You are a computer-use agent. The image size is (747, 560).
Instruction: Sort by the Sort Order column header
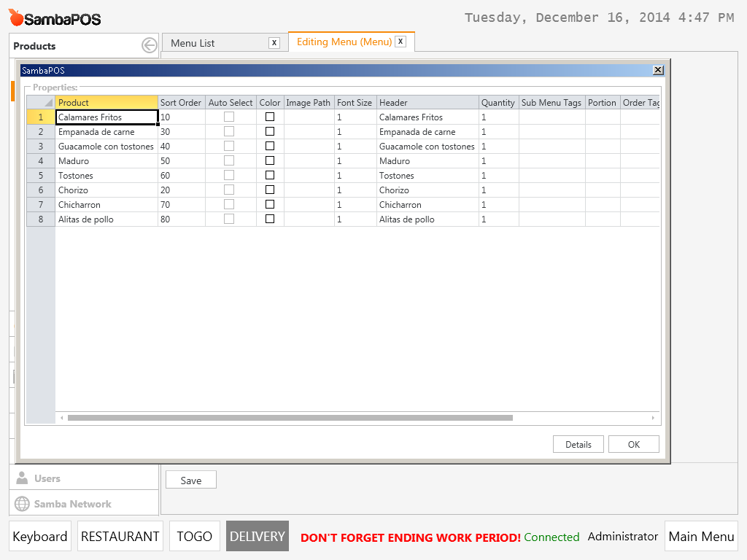click(181, 103)
